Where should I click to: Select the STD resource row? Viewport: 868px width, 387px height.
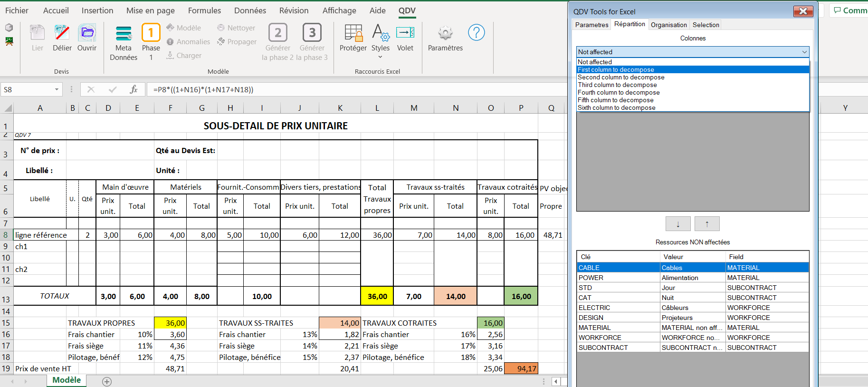693,288
